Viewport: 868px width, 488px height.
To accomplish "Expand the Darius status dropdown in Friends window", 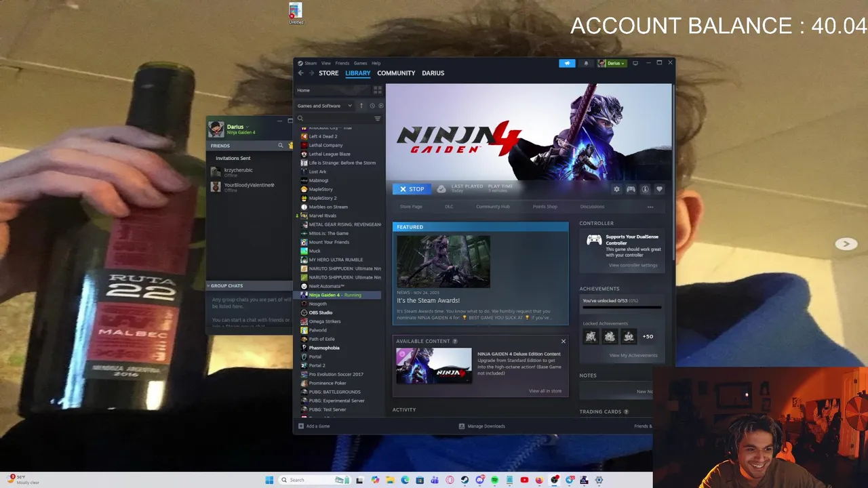I will coord(247,127).
